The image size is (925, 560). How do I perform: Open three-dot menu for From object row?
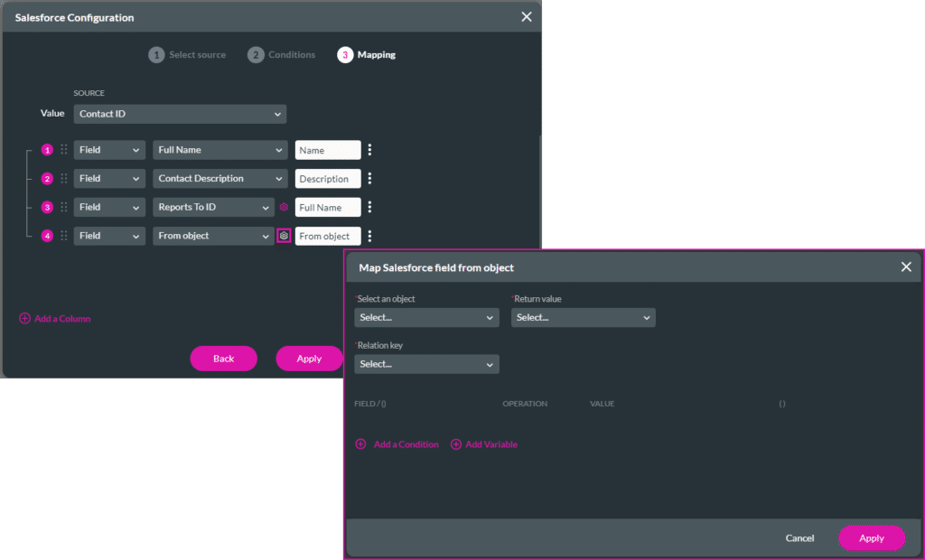pyautogui.click(x=369, y=236)
